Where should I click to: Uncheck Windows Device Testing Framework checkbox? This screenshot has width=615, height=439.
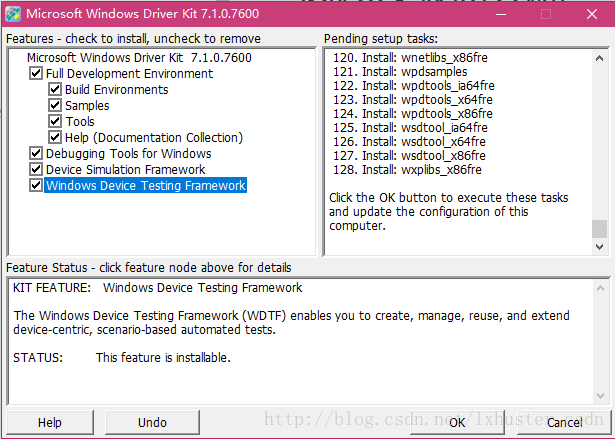click(x=36, y=185)
